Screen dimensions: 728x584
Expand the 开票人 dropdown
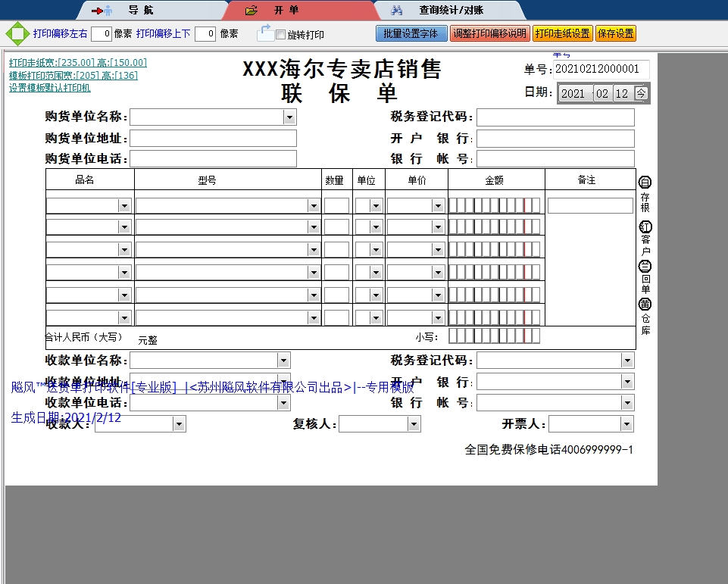tap(626, 424)
